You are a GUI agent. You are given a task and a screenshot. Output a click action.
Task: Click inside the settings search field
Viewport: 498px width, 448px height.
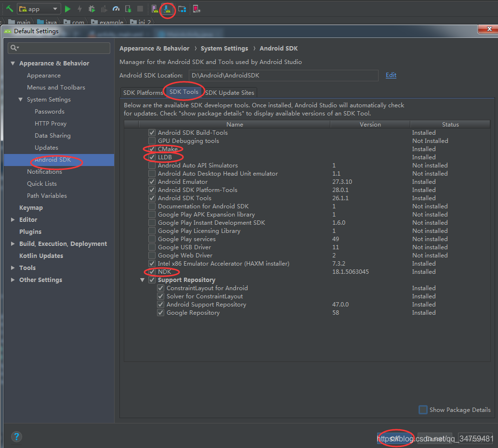[x=59, y=48]
